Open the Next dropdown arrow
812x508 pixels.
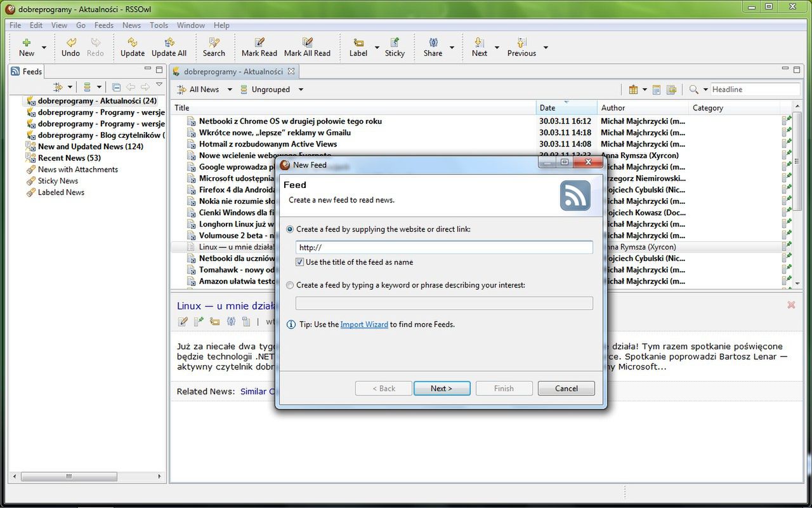497,48
